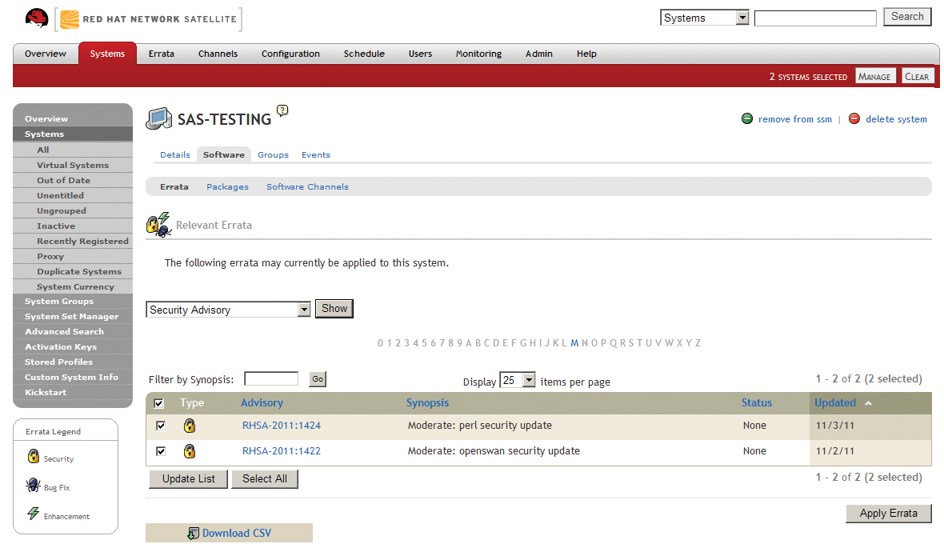Image resolution: width=944 pixels, height=560 pixels.
Task: Open the Systems search category dropdown
Action: point(743,16)
